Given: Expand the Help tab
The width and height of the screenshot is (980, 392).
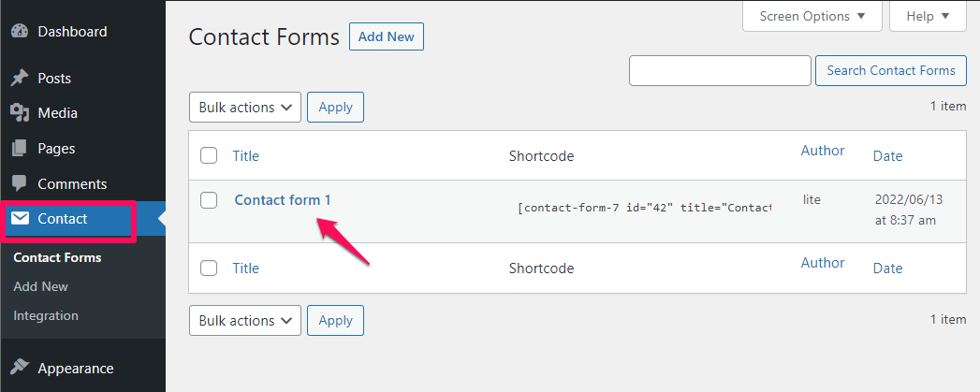Looking at the screenshot, I should (928, 16).
